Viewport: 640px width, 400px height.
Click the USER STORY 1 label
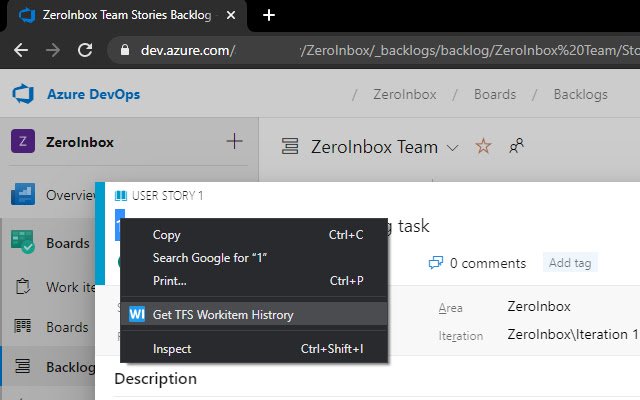tap(167, 196)
